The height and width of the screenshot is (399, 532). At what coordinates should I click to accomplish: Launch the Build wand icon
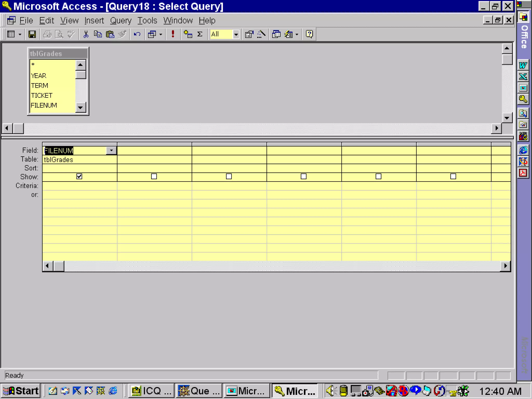coord(261,34)
